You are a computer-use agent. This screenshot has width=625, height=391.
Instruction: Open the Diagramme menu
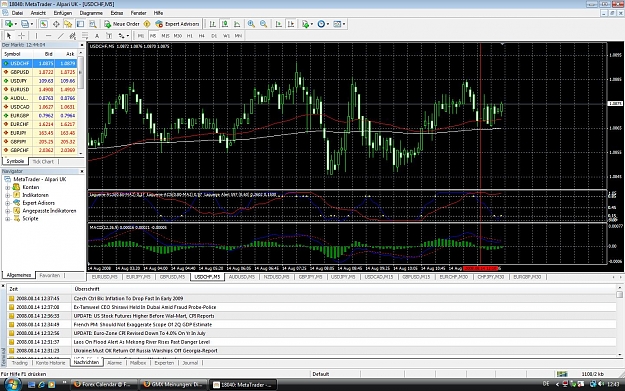91,13
